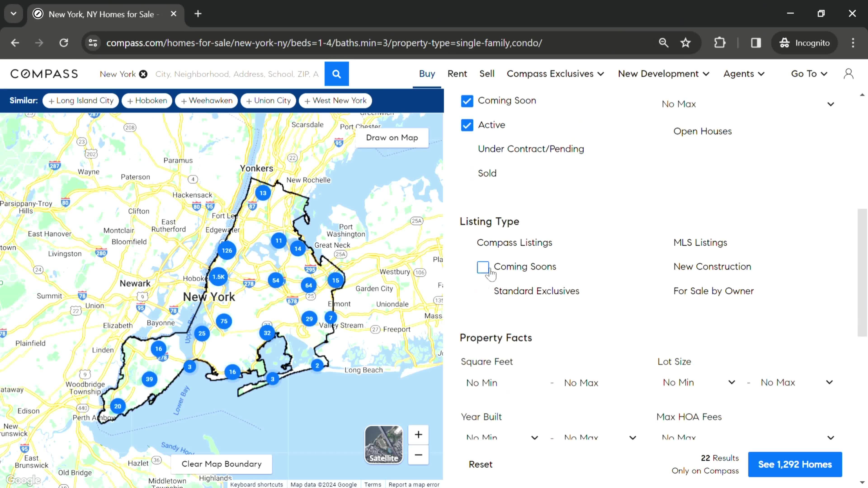View site information icon in address bar
Viewport: 868px width, 488px height.
(93, 43)
